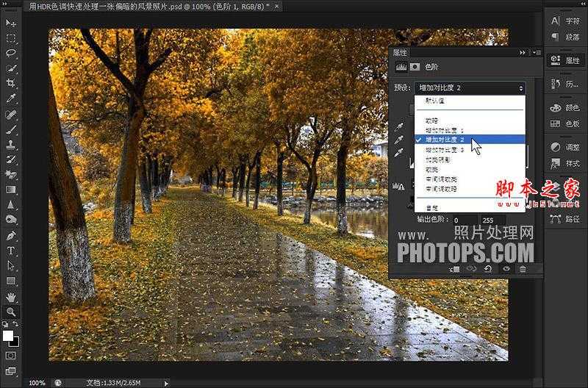Image resolution: width=588 pixels, height=388 pixels.
Task: Click the white foreground color swatch
Action: coord(8,336)
